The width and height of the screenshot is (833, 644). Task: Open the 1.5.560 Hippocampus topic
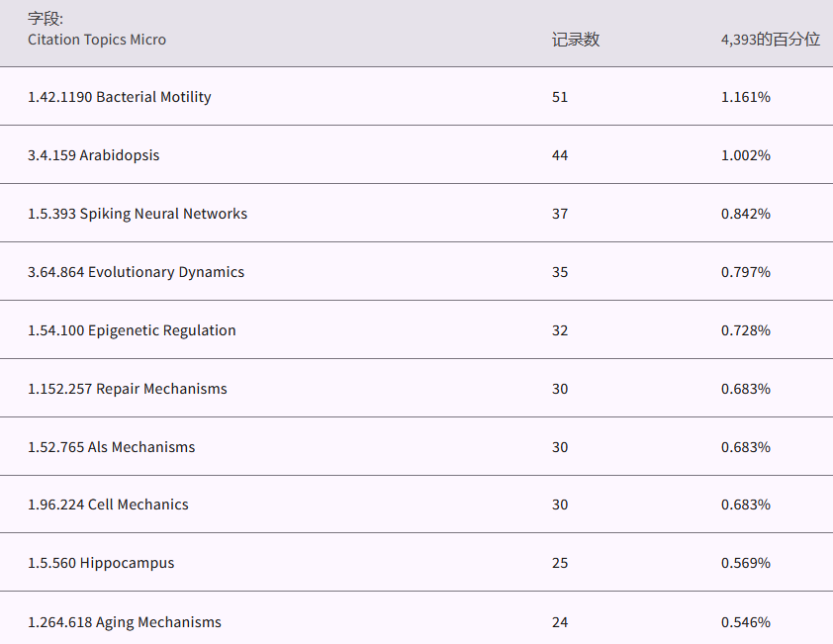click(x=101, y=563)
